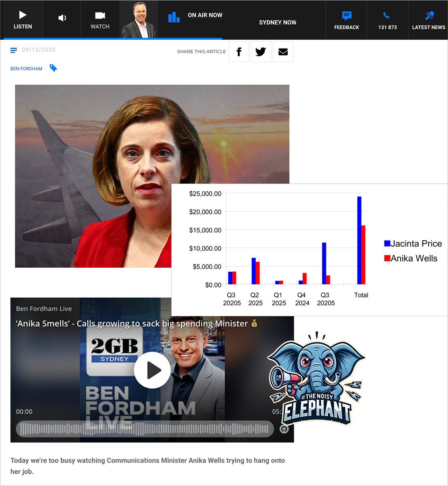Play the Ben Fordham Live audio
The width and height of the screenshot is (448, 486).
tap(152, 370)
